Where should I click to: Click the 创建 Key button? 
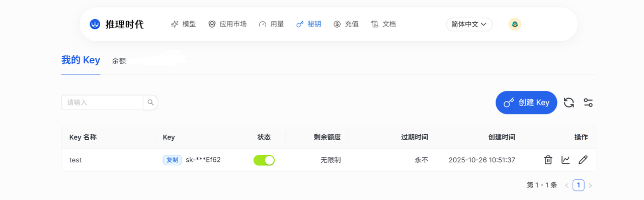[x=526, y=103]
